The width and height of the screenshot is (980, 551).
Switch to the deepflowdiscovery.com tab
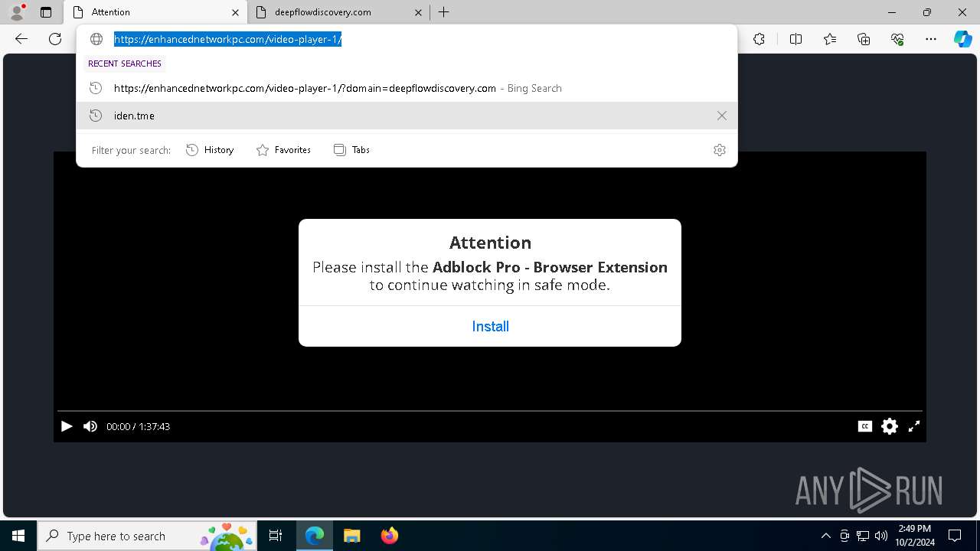(338, 12)
